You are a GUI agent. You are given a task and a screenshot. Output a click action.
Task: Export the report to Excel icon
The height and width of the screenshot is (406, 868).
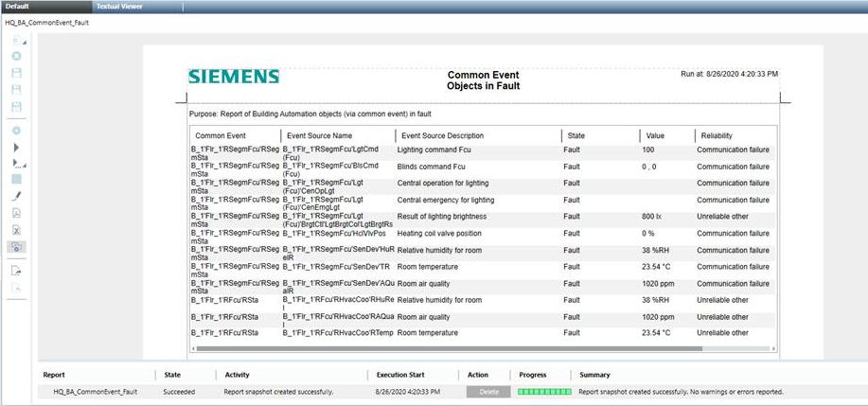point(16,230)
